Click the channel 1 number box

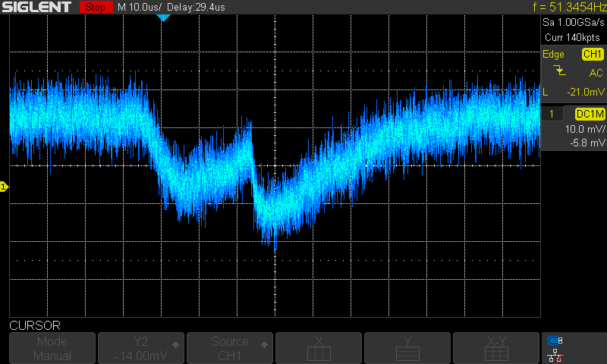[552, 114]
